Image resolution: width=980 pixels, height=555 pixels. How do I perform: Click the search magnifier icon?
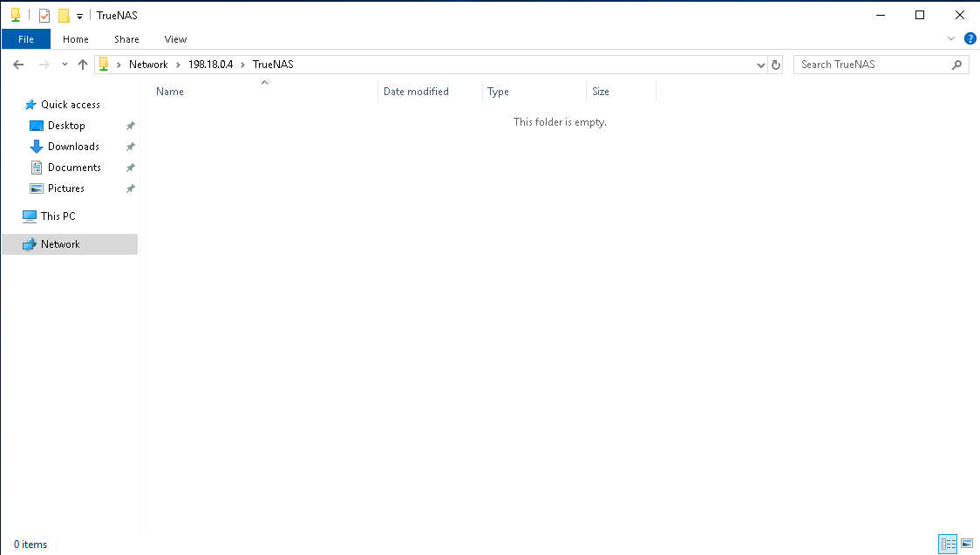point(956,65)
